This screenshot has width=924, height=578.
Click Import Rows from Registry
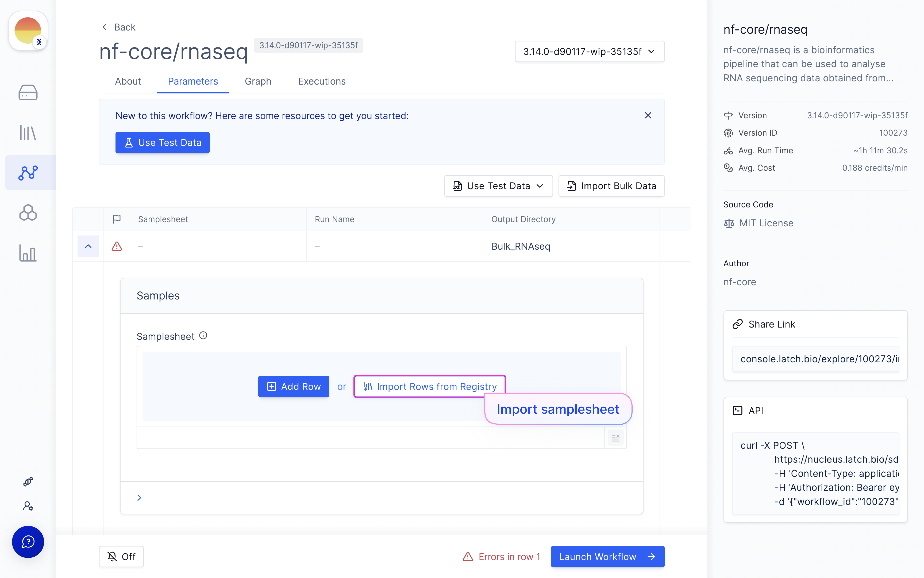click(430, 386)
